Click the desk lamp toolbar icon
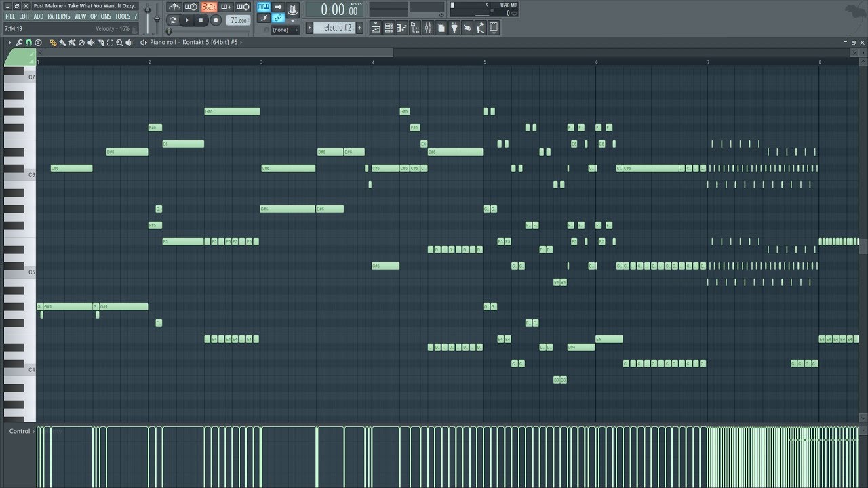This screenshot has height=488, width=868. [x=480, y=28]
